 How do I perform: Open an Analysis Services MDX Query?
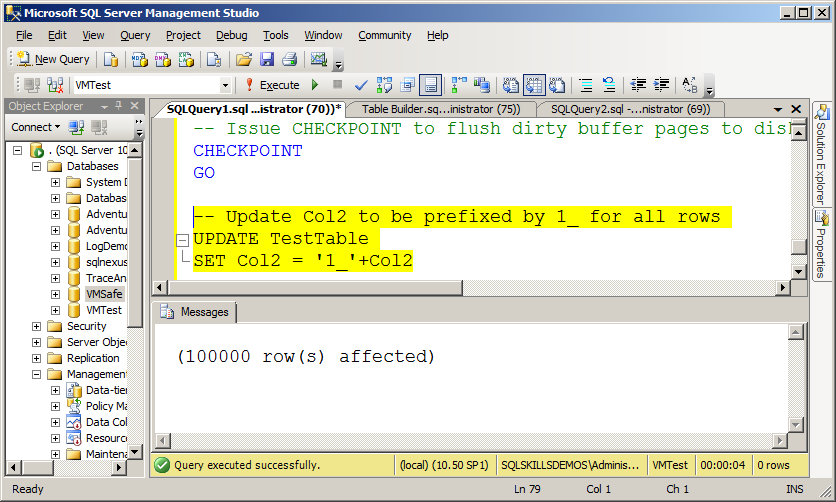point(140,59)
